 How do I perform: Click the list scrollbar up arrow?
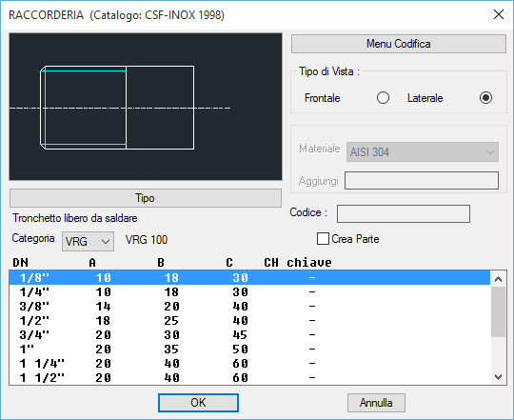(x=498, y=279)
